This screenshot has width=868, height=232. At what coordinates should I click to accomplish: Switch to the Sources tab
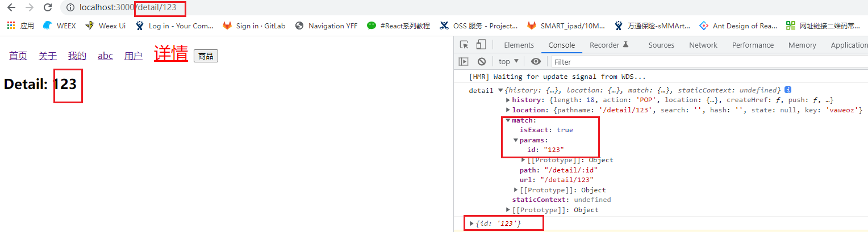(x=661, y=45)
